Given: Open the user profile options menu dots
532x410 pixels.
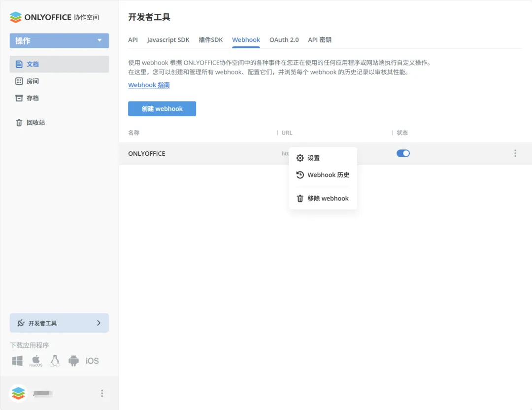Looking at the screenshot, I should pyautogui.click(x=102, y=393).
